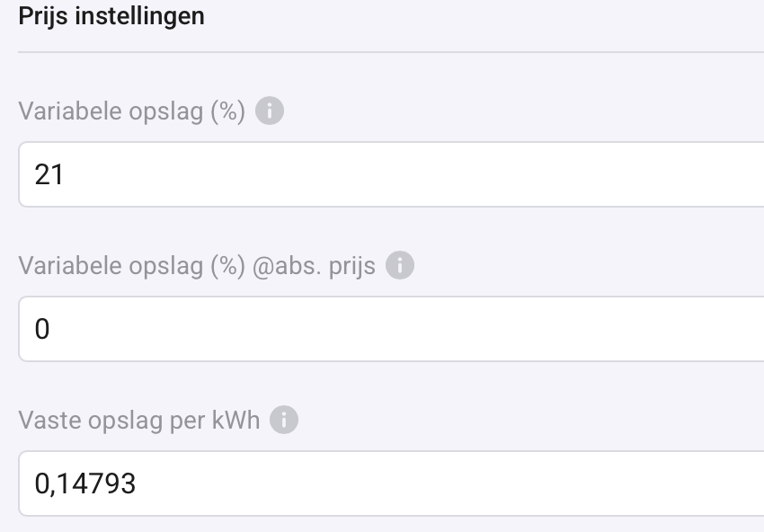This screenshot has height=532, width=764.
Task: Click the Variabele opslag (%) label text
Action: (131, 111)
